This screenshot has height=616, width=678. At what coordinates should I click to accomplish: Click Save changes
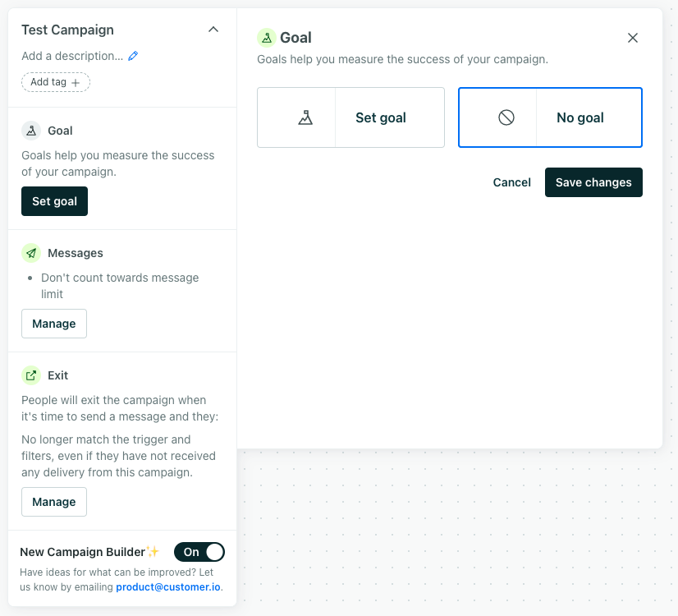tap(593, 182)
